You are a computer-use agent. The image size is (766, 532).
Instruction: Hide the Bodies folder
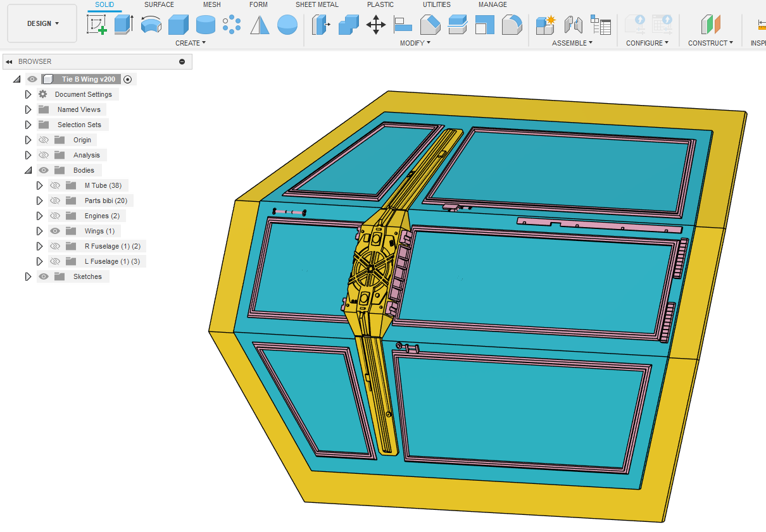[x=44, y=170]
